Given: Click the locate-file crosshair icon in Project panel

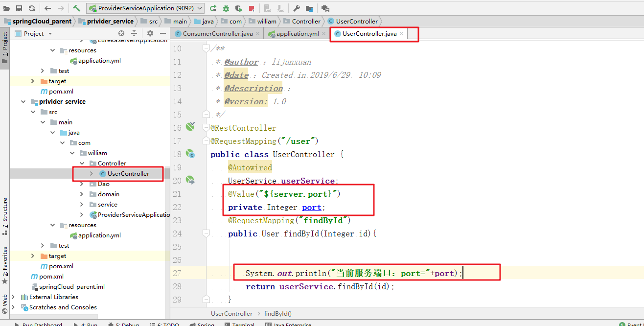Looking at the screenshot, I should pos(121,33).
